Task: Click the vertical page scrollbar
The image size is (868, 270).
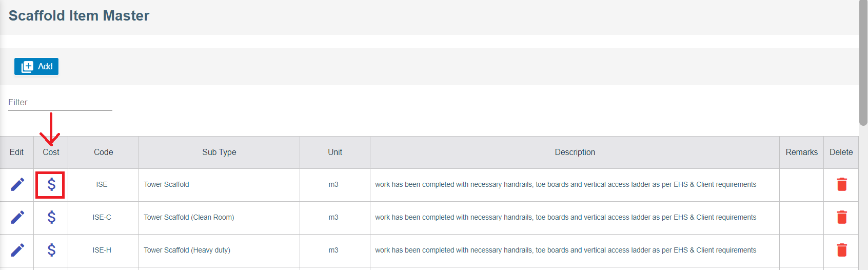Action: (863, 62)
